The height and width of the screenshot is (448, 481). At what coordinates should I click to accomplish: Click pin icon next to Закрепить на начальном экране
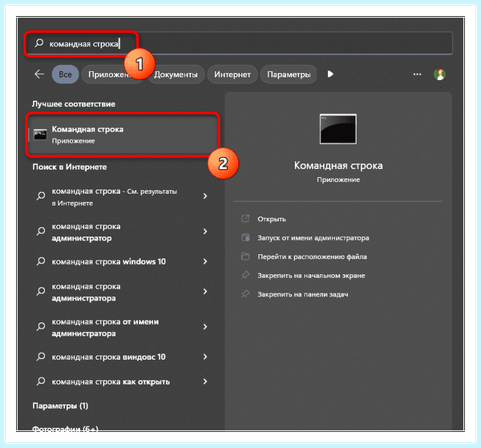pos(245,275)
